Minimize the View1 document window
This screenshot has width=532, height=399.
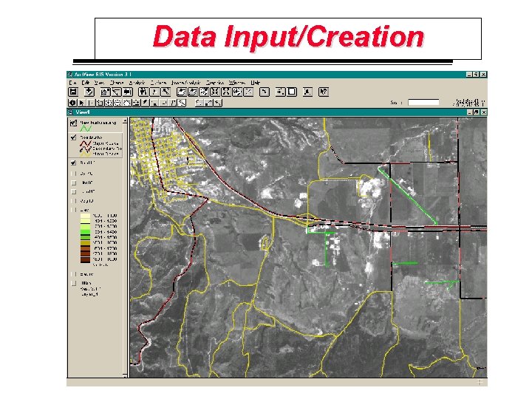(x=470, y=112)
